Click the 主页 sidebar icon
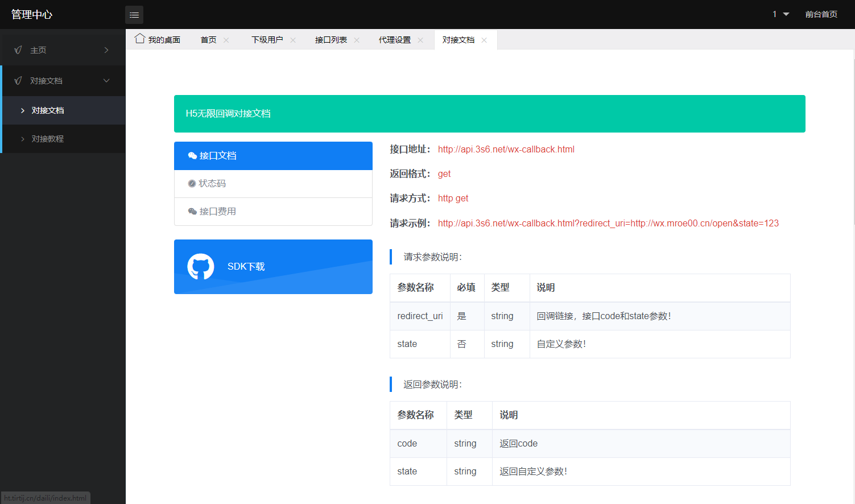This screenshot has height=504, width=855. point(18,49)
